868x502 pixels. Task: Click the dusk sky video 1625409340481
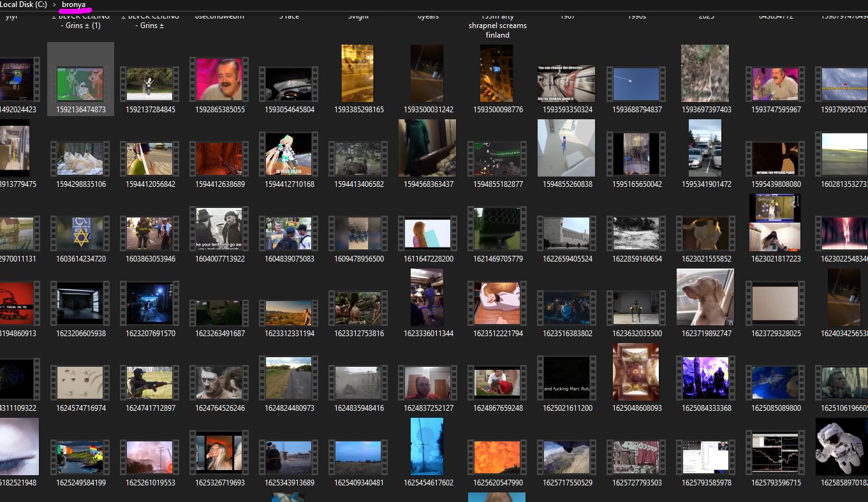click(x=358, y=457)
